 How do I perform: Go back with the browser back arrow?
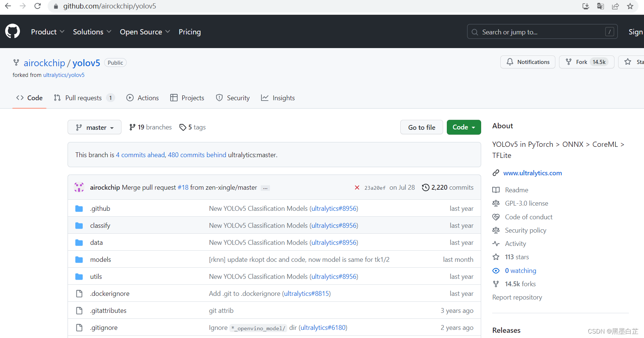[x=8, y=6]
